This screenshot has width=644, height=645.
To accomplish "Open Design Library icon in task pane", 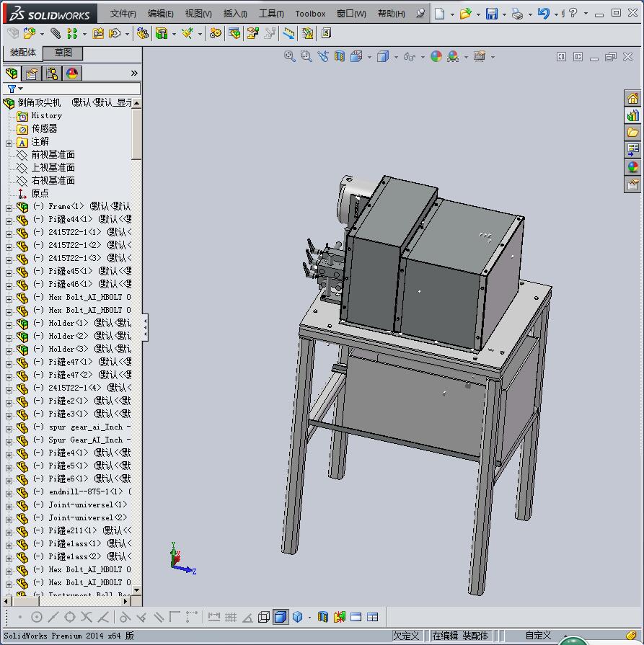I will tap(632, 115).
